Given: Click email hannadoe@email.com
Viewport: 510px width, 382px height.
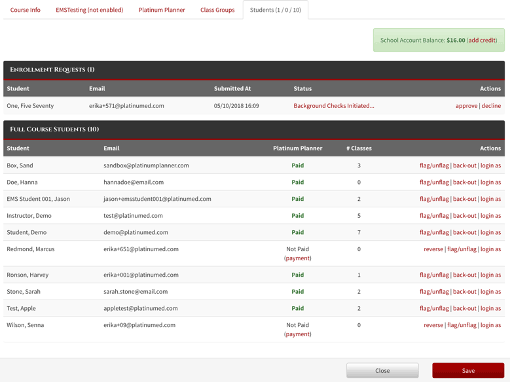Looking at the screenshot, I should (134, 182).
